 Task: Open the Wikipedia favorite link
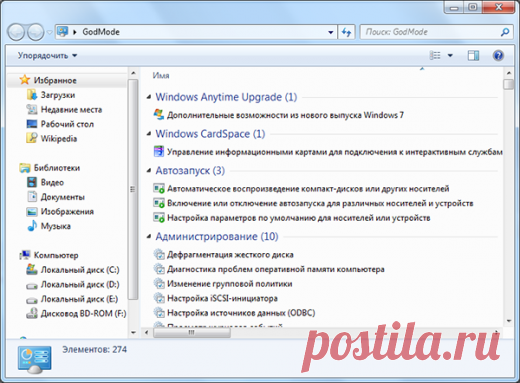click(59, 139)
